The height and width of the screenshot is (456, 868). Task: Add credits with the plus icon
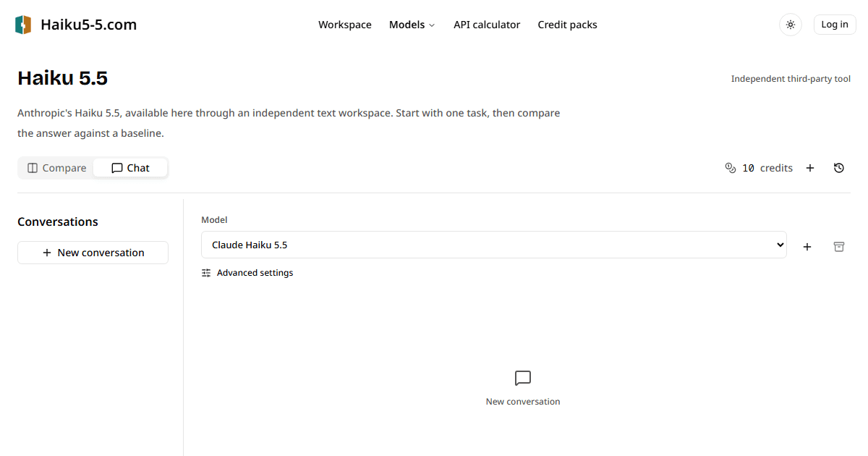pos(810,168)
